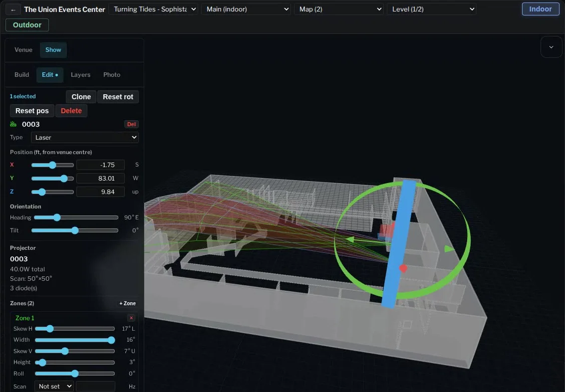Click the X position value field

[x=100, y=165]
